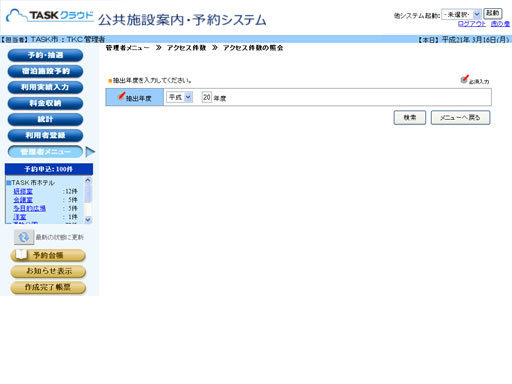Click the ログアウト logout link
Screen dimensions: 512x384
[x=472, y=24]
